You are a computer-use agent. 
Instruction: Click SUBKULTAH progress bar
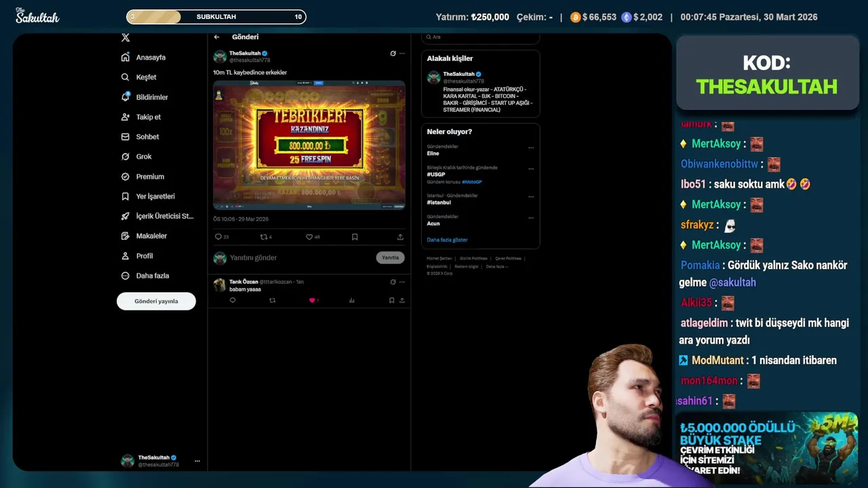tap(216, 17)
